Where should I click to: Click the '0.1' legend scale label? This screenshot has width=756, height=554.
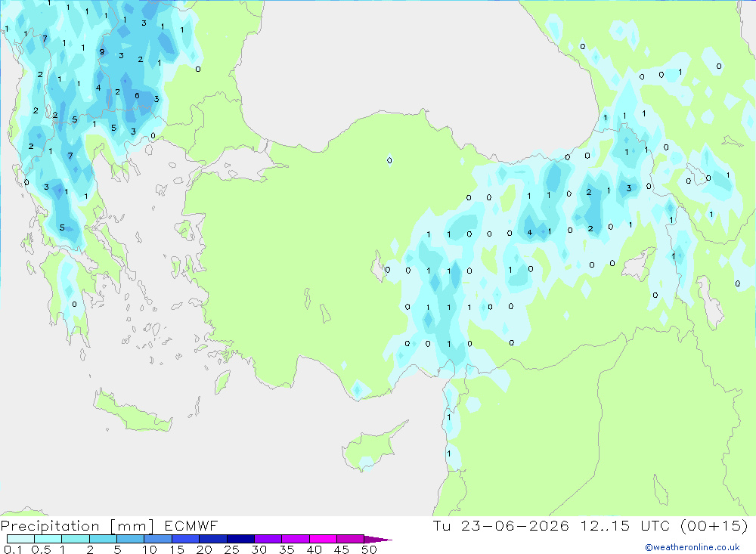[x=13, y=549]
